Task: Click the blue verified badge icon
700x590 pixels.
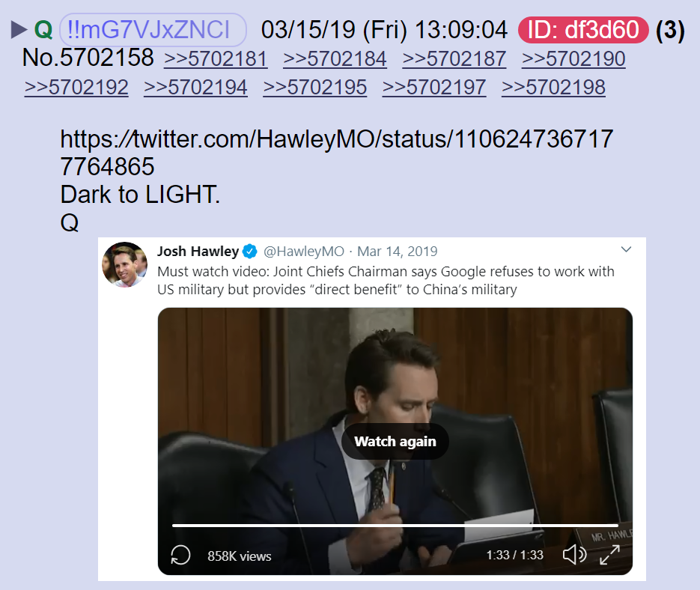Action: 250,252
